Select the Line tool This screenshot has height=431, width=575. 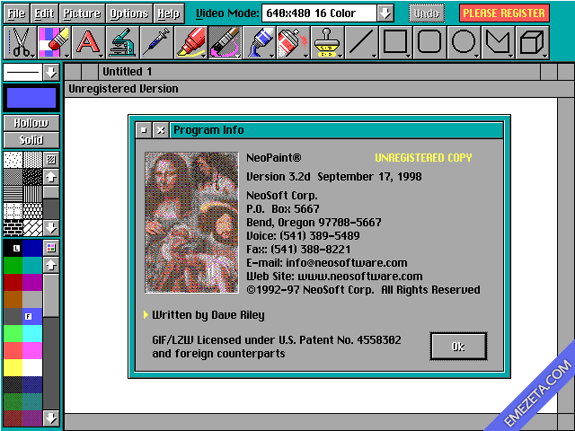pos(361,43)
